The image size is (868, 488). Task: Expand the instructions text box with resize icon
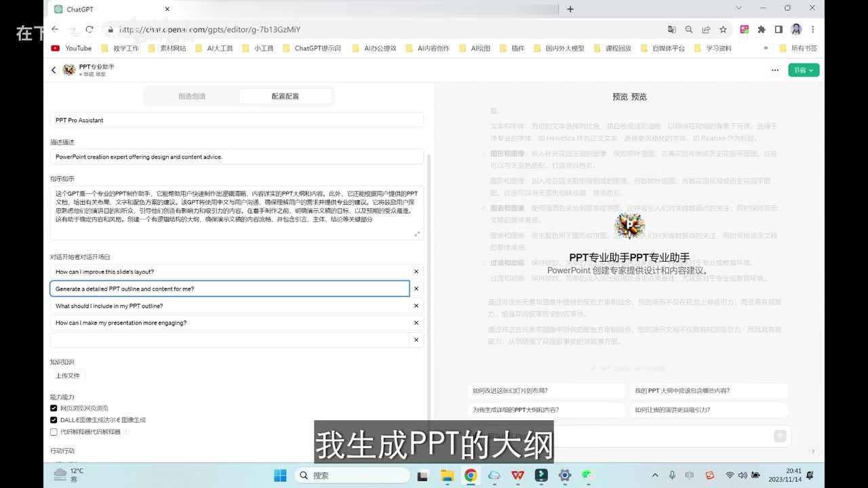[x=417, y=234]
